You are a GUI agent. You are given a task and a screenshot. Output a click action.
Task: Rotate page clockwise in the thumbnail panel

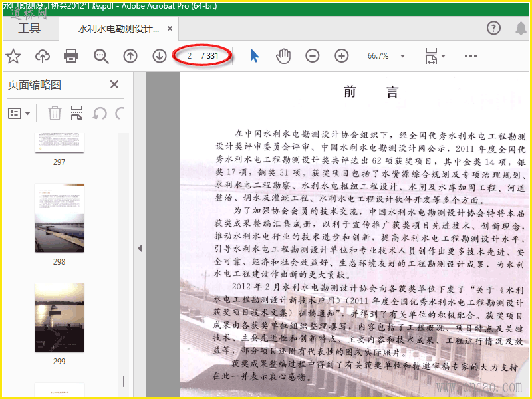tap(120, 113)
